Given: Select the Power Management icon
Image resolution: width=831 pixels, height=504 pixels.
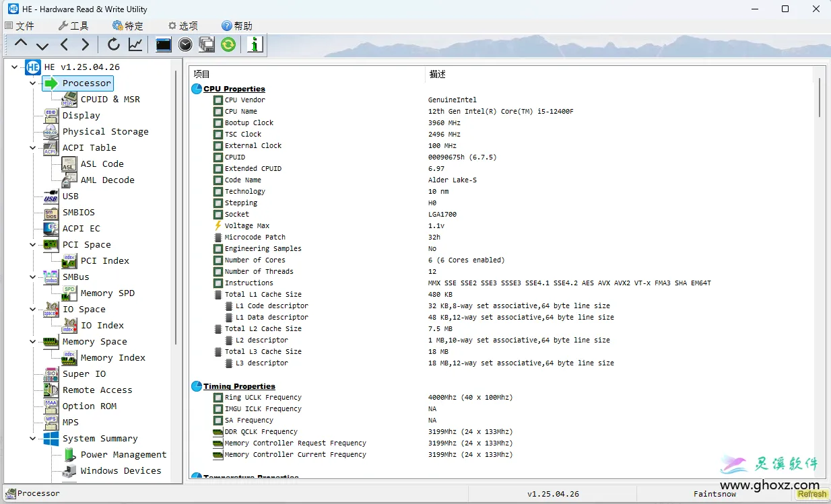Looking at the screenshot, I should [x=69, y=455].
